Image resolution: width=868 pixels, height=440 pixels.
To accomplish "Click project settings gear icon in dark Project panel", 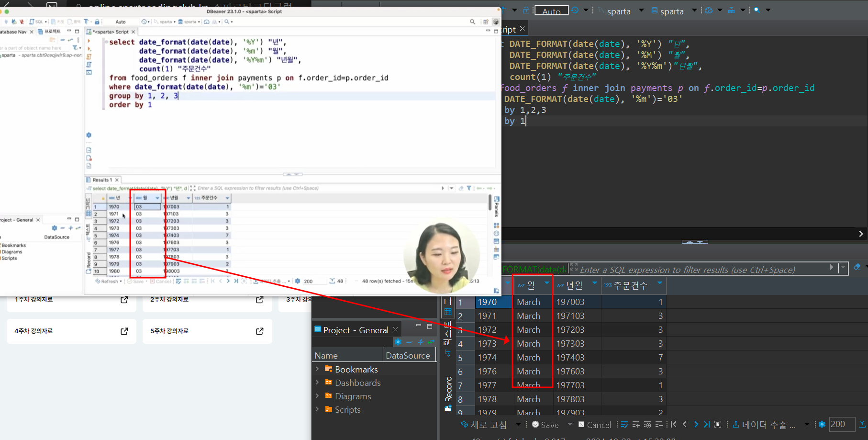I will (398, 342).
